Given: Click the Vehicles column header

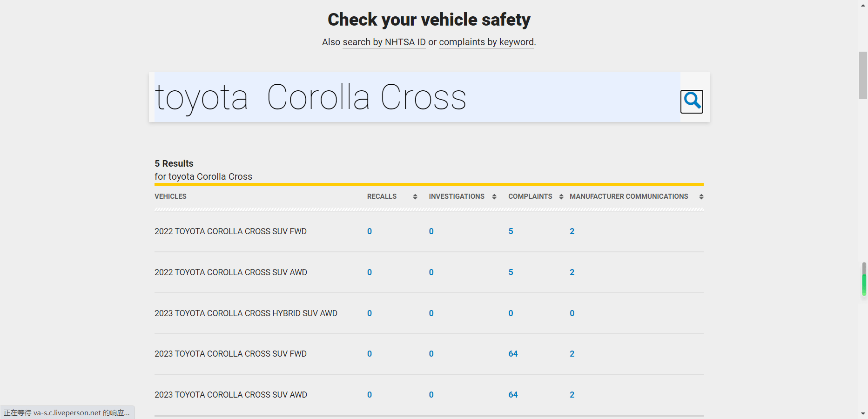Looking at the screenshot, I should pos(170,196).
